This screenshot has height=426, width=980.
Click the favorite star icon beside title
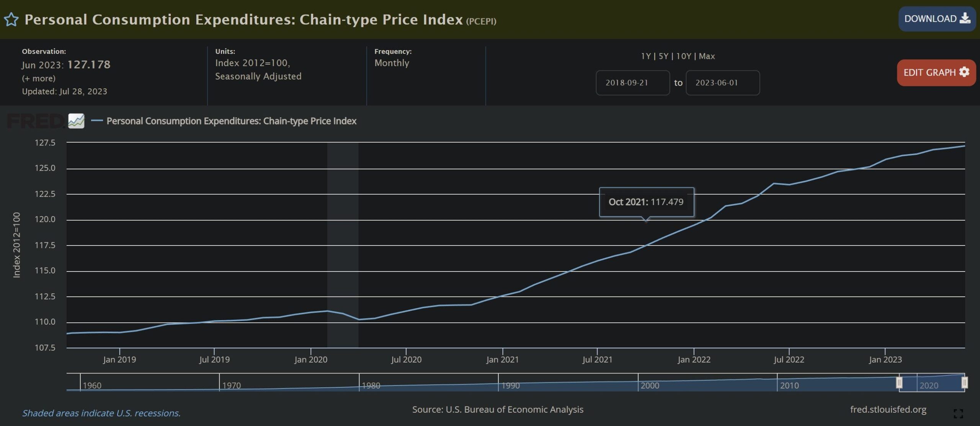(x=11, y=20)
